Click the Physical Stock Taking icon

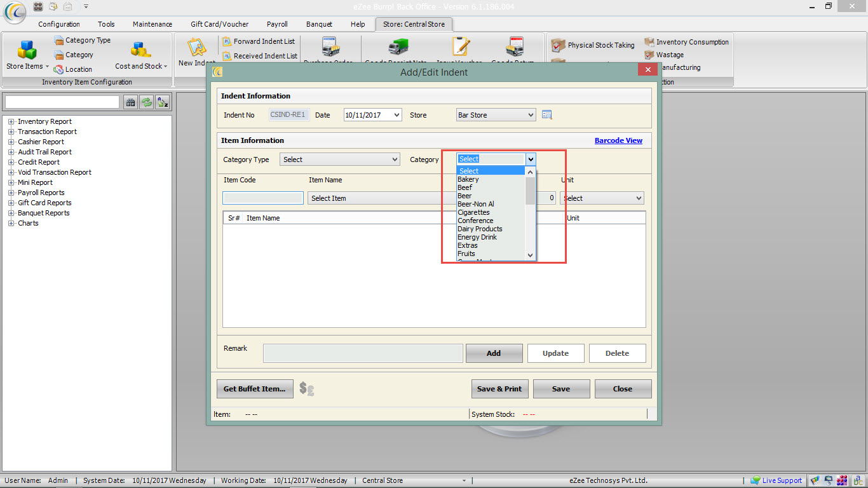559,45
